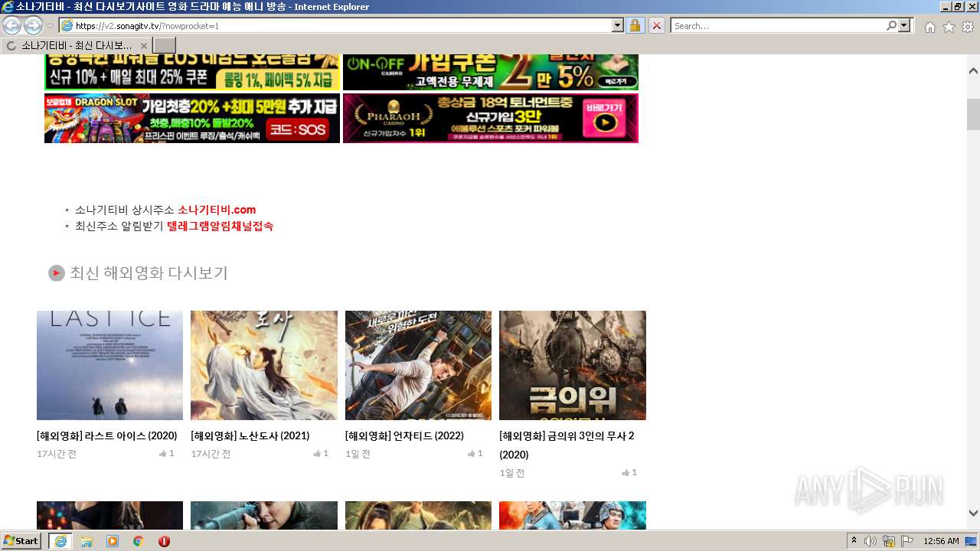Open the Pharaoh Casino ad banner
This screenshot has height=551, width=980.
491,118
